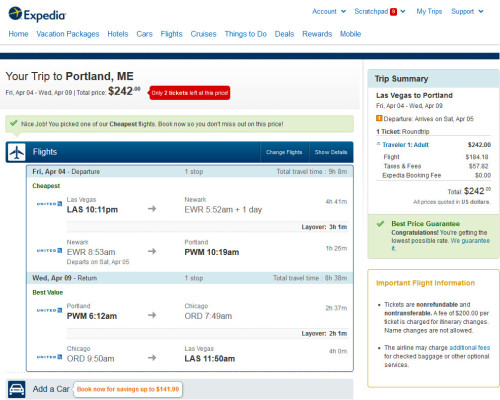The height and width of the screenshot is (400, 500).
Task: Click the 'Important Flight Information' heading
Action: 426,283
